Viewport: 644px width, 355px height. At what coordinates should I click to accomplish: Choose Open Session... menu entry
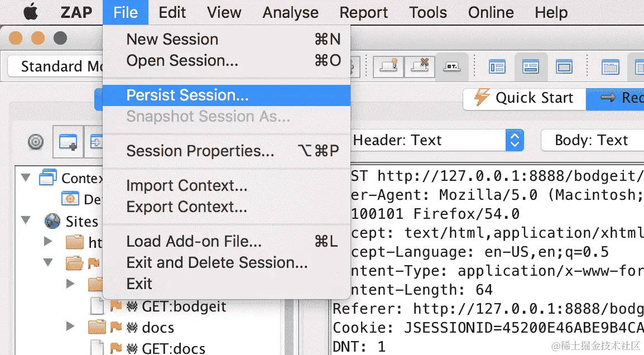coord(227,60)
